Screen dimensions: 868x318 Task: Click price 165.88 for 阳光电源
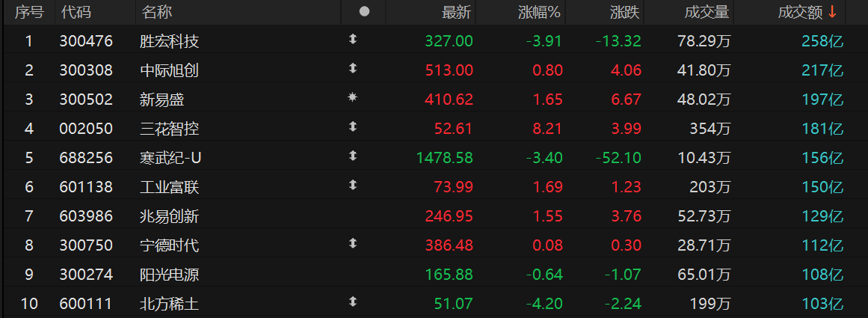point(449,275)
